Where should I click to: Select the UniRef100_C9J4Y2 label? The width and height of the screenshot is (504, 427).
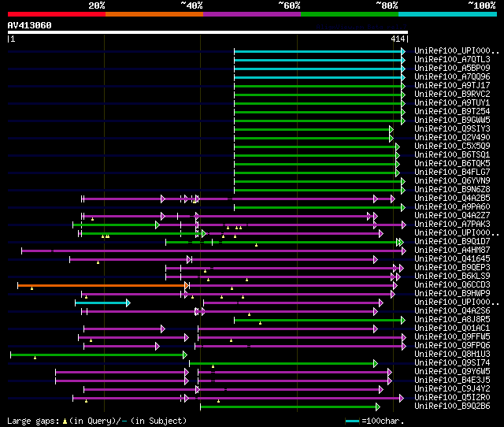tap(452, 389)
